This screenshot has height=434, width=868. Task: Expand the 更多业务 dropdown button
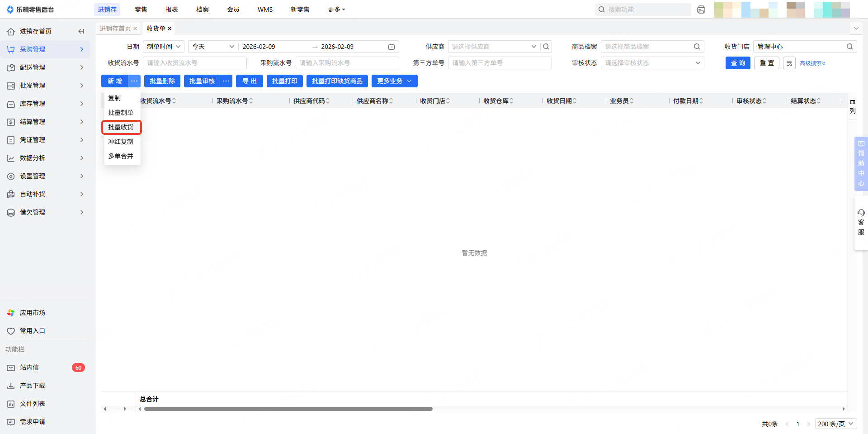point(395,81)
